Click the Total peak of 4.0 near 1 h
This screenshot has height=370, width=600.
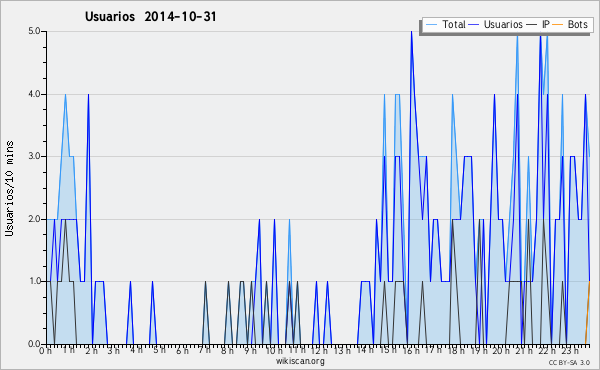pos(65,95)
